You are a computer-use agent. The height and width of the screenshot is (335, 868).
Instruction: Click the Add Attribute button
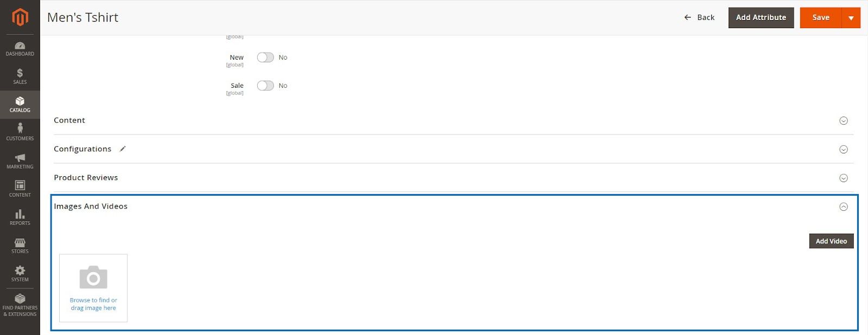click(761, 17)
